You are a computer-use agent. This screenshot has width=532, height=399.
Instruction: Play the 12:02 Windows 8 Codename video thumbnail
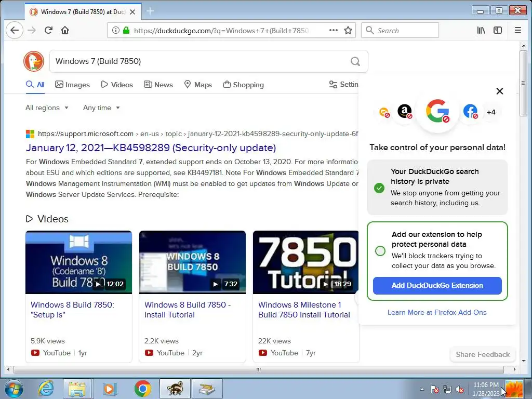[x=79, y=262]
